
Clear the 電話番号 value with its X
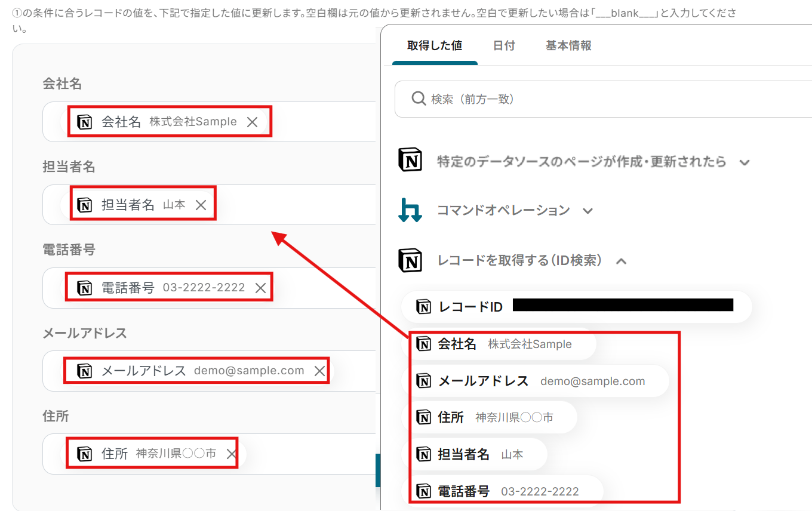pos(260,288)
